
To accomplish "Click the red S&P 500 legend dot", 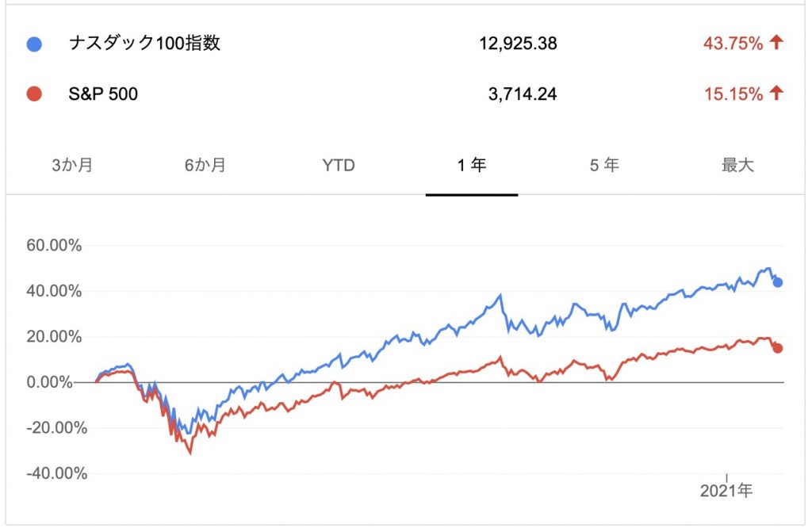I will (x=34, y=94).
